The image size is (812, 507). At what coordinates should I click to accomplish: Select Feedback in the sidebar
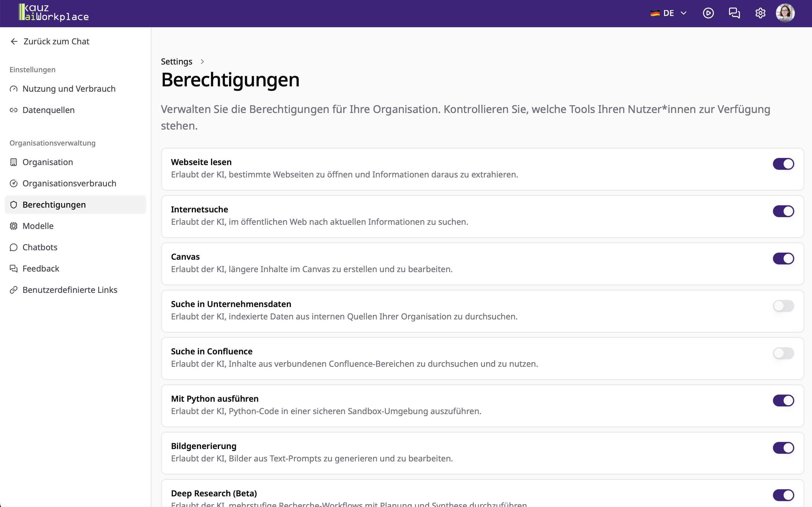coord(41,268)
